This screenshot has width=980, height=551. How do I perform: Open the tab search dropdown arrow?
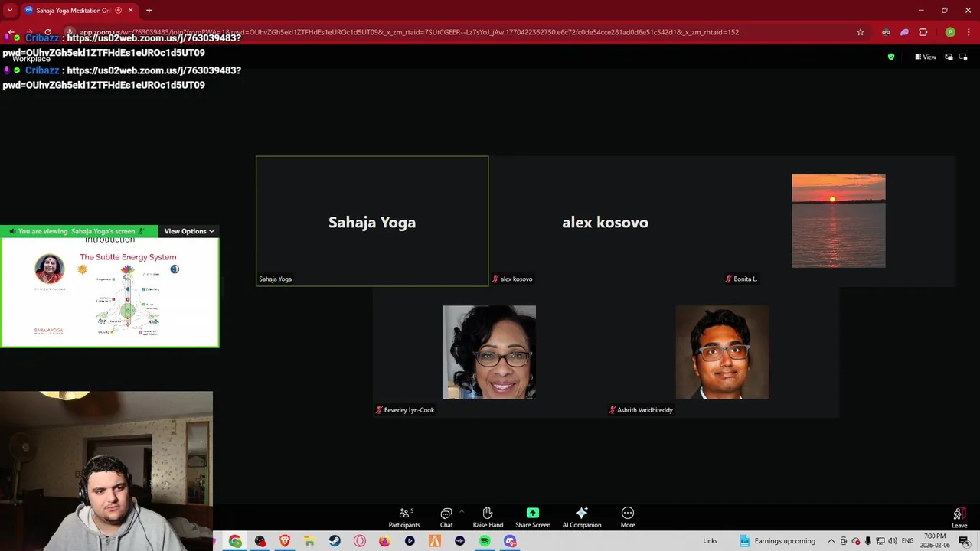coord(10,10)
